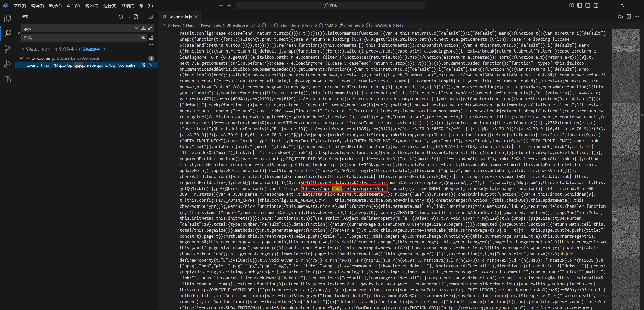This screenshot has height=310, width=644.
Task: Toggle Use Regular Expression option
Action: tap(150, 28)
